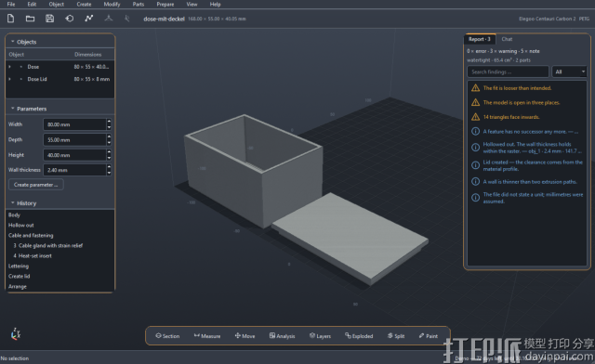Switch to Layers view tool
This screenshot has height=364, width=595.
point(320,336)
